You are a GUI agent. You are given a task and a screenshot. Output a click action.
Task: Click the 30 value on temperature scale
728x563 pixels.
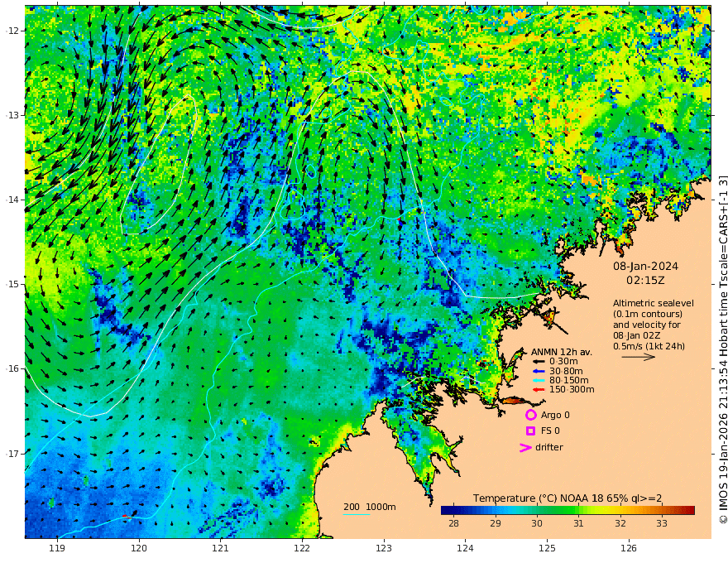(x=537, y=523)
